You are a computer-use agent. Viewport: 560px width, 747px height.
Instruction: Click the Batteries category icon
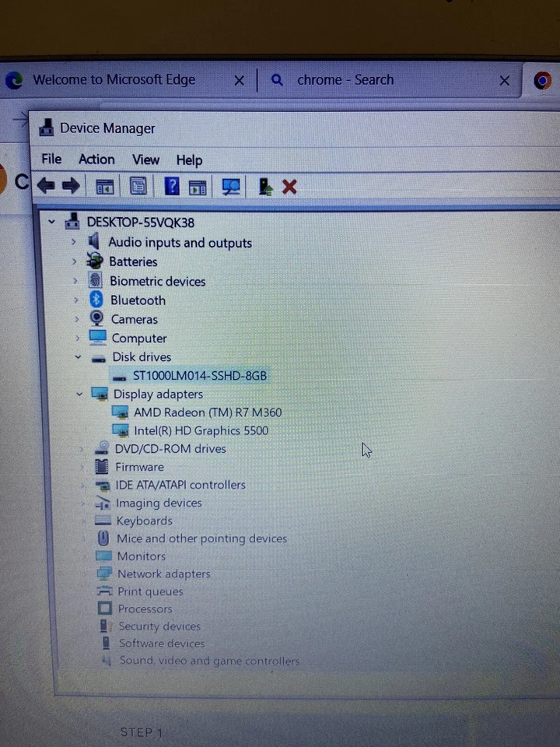coord(95,261)
